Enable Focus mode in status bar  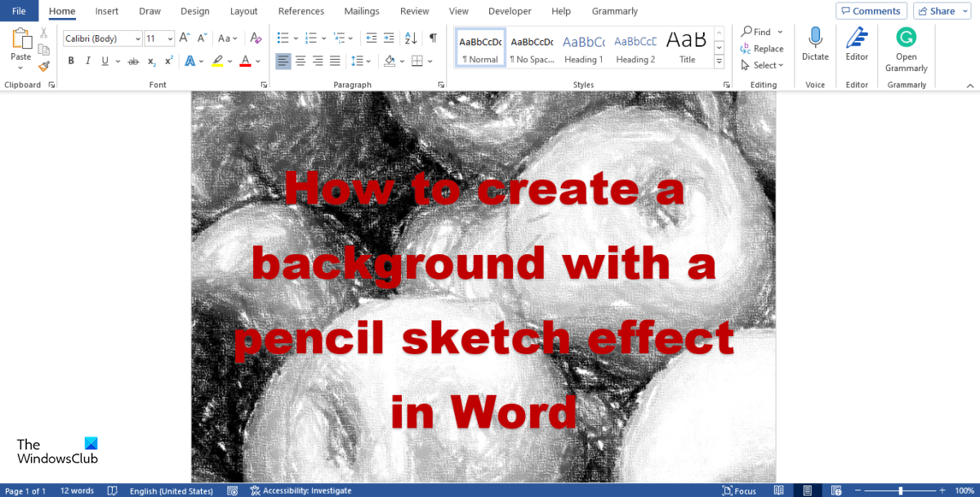pos(740,490)
